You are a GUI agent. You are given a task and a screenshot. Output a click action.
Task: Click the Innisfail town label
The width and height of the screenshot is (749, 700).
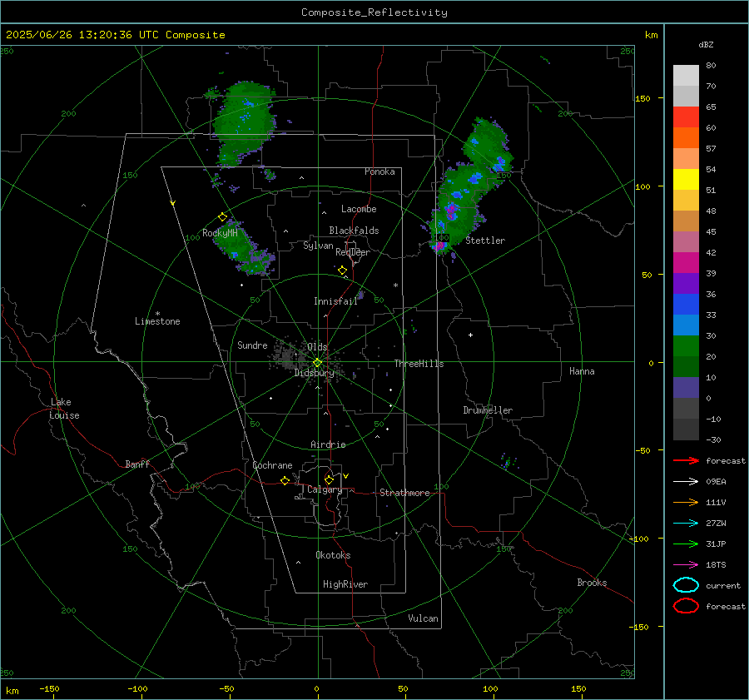coord(335,301)
